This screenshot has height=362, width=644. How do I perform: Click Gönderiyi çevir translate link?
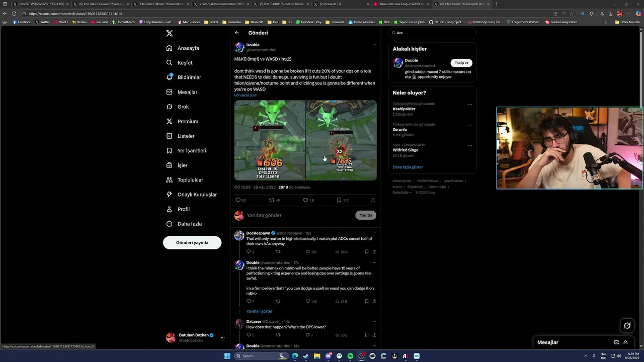click(x=246, y=95)
